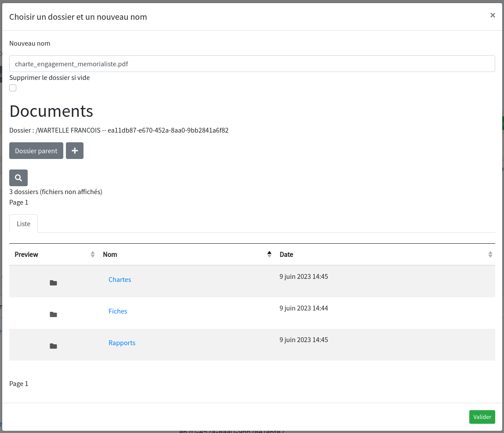Select the Liste tab
Viewport: 504px width, 433px height.
(x=24, y=224)
